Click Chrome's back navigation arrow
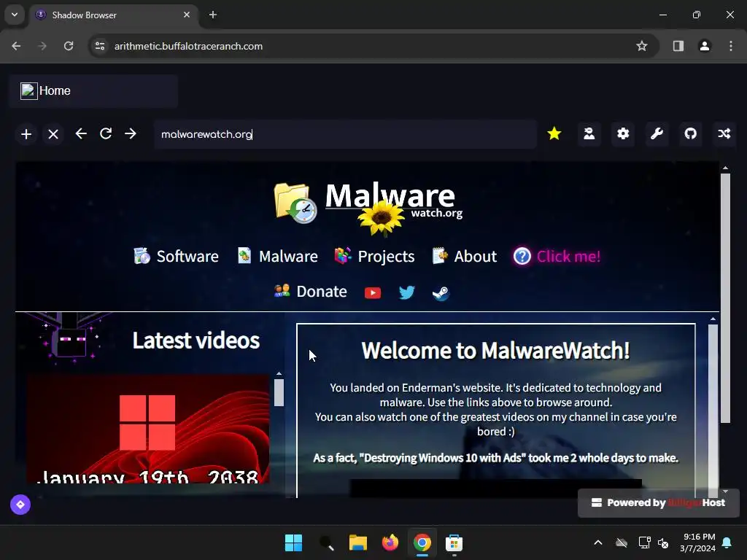The height and width of the screenshot is (560, 747). [16, 46]
